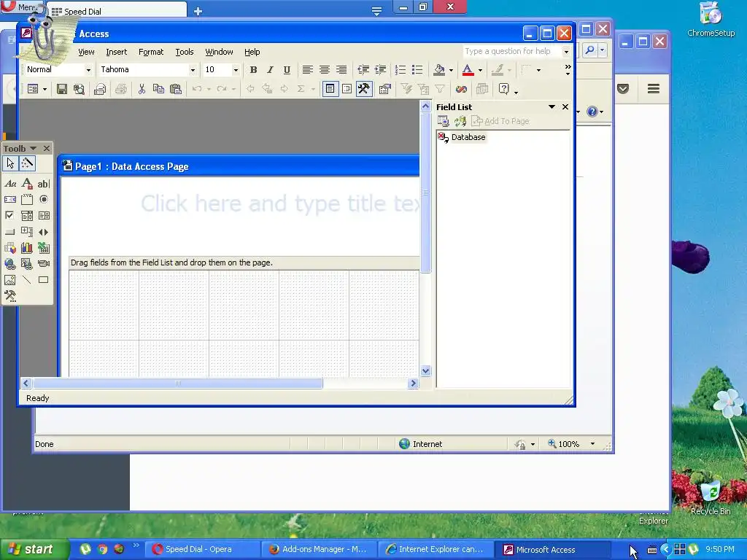This screenshot has width=747, height=560.
Task: Open the Window menu
Action: coord(219,52)
